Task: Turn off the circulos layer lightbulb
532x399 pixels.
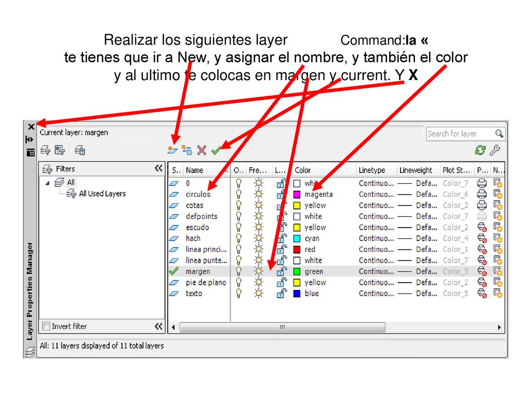Action: pyautogui.click(x=238, y=194)
